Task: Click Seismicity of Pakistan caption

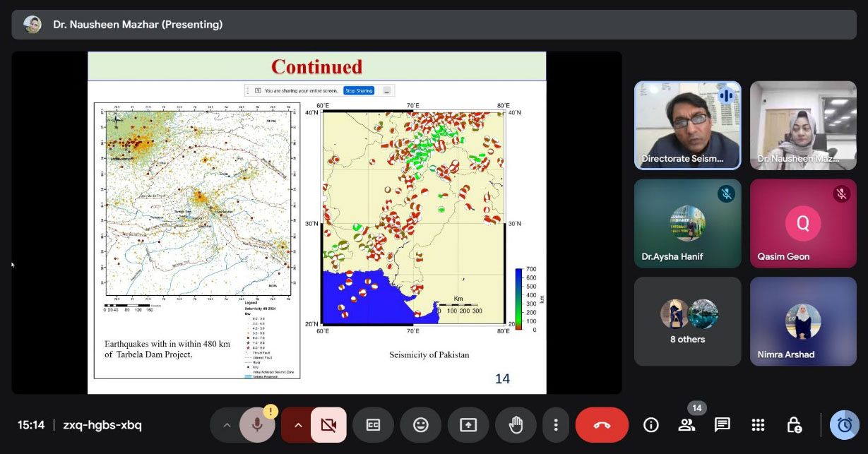Action: tap(429, 354)
